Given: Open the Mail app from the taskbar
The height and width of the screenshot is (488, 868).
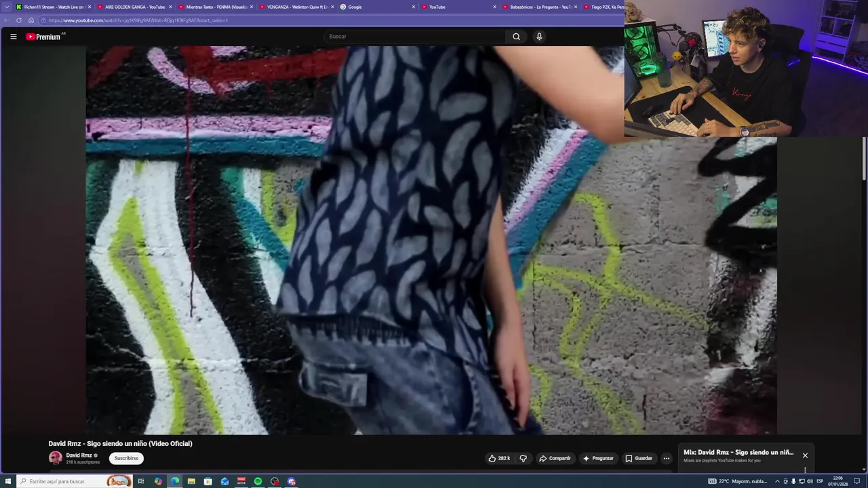Looking at the screenshot, I should 224,481.
